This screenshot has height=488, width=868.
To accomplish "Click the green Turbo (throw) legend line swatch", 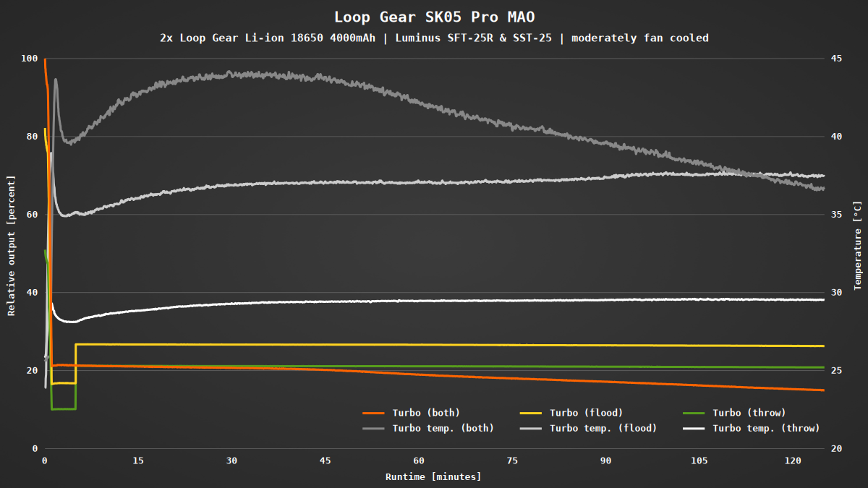I will tap(694, 414).
